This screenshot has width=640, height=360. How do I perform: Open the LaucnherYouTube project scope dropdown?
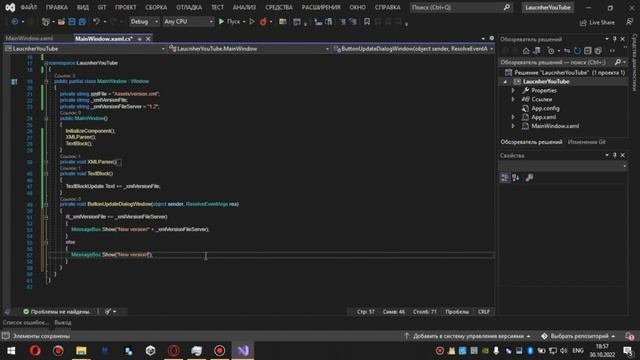pos(85,49)
